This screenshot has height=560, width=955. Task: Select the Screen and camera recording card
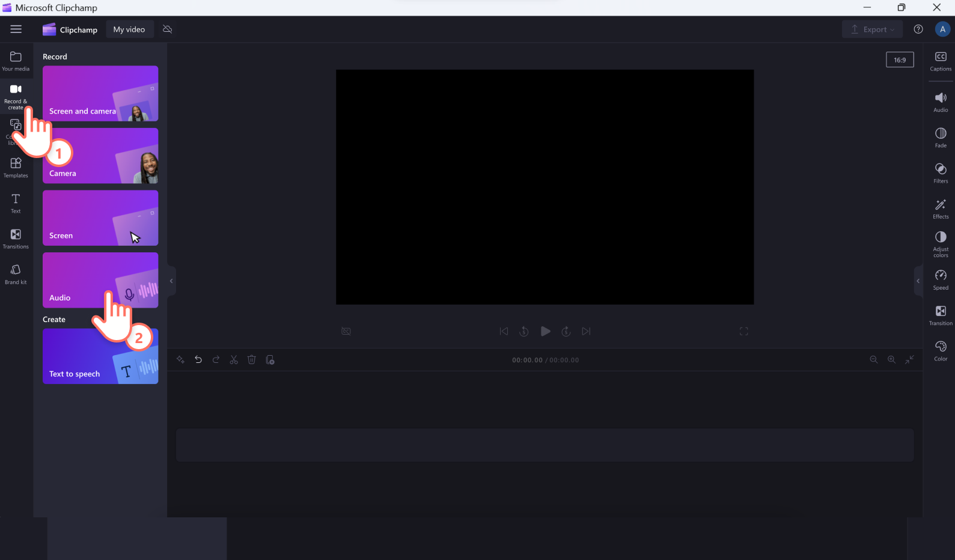[x=100, y=94]
